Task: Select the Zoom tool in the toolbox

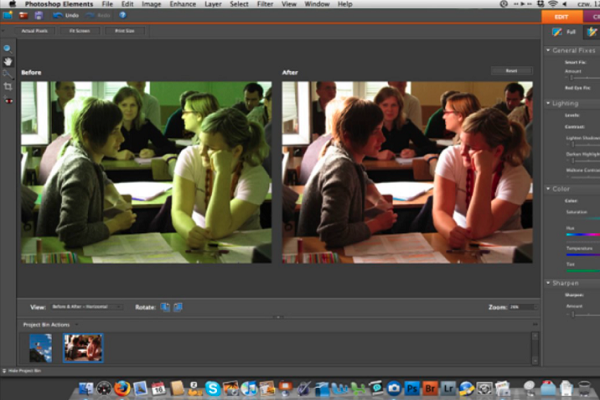Action: (7, 49)
